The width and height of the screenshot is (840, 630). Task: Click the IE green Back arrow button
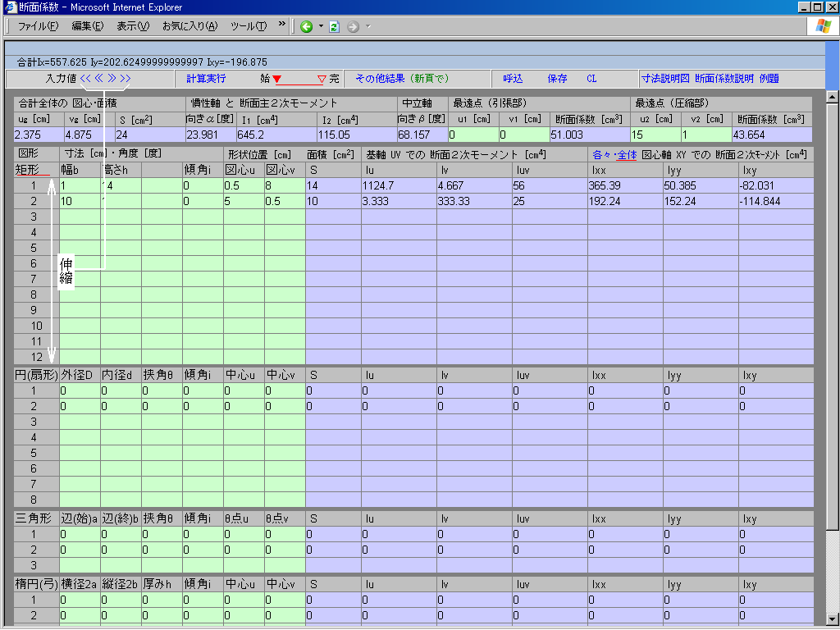click(306, 26)
